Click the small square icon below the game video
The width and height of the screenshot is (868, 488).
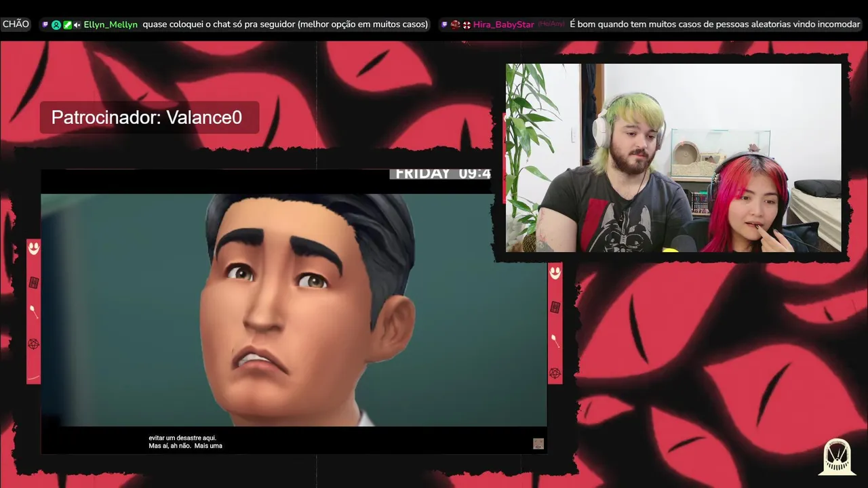pyautogui.click(x=538, y=444)
